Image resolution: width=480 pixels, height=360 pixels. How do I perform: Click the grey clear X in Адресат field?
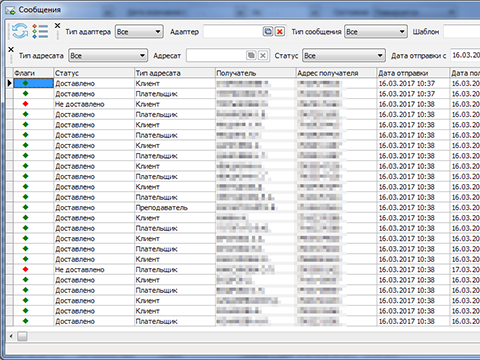263,55
